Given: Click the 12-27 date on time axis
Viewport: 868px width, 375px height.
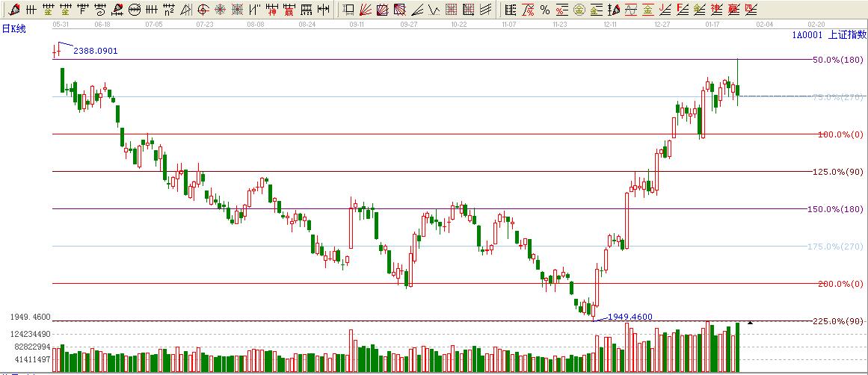Looking at the screenshot, I should point(662,25).
